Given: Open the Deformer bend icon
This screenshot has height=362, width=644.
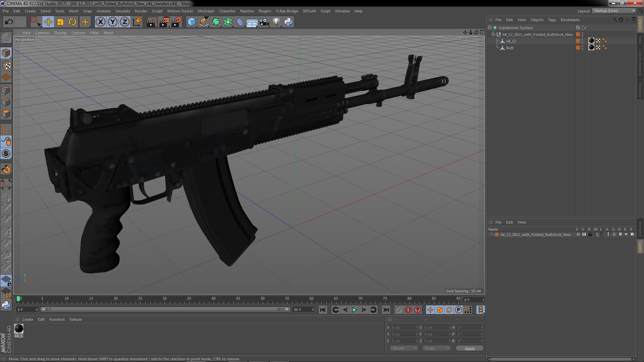Looking at the screenshot, I should pyautogui.click(x=240, y=22).
